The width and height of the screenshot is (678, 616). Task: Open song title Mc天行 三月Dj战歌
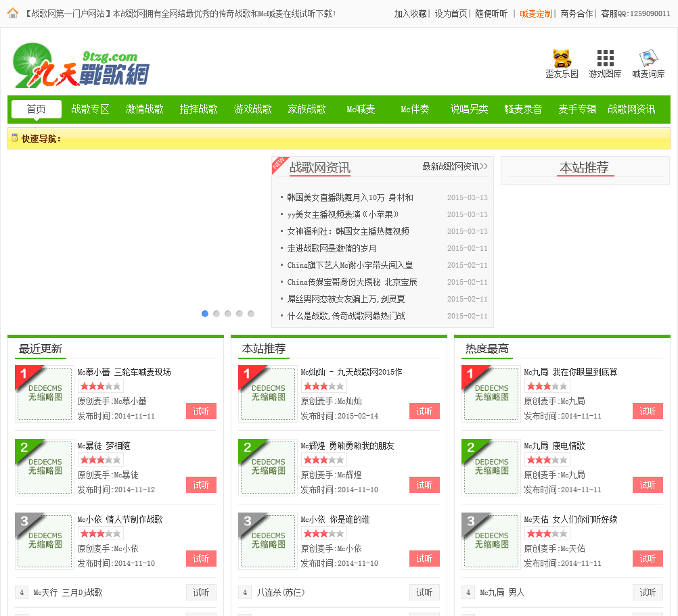(68, 592)
